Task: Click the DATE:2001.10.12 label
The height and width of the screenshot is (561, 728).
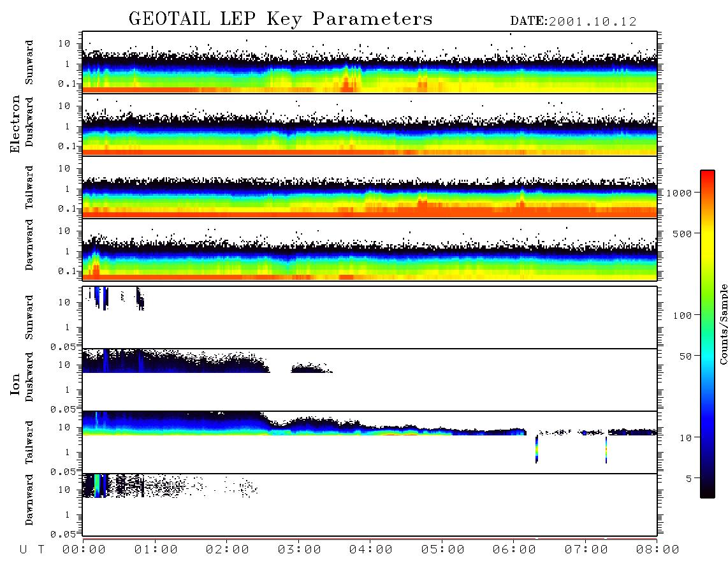Action: [x=573, y=22]
